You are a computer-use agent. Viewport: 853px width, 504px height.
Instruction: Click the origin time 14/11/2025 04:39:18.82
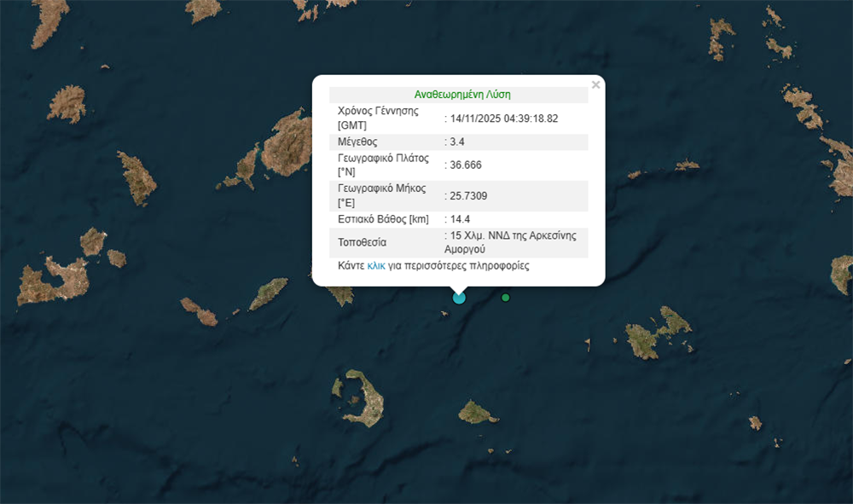click(x=503, y=119)
